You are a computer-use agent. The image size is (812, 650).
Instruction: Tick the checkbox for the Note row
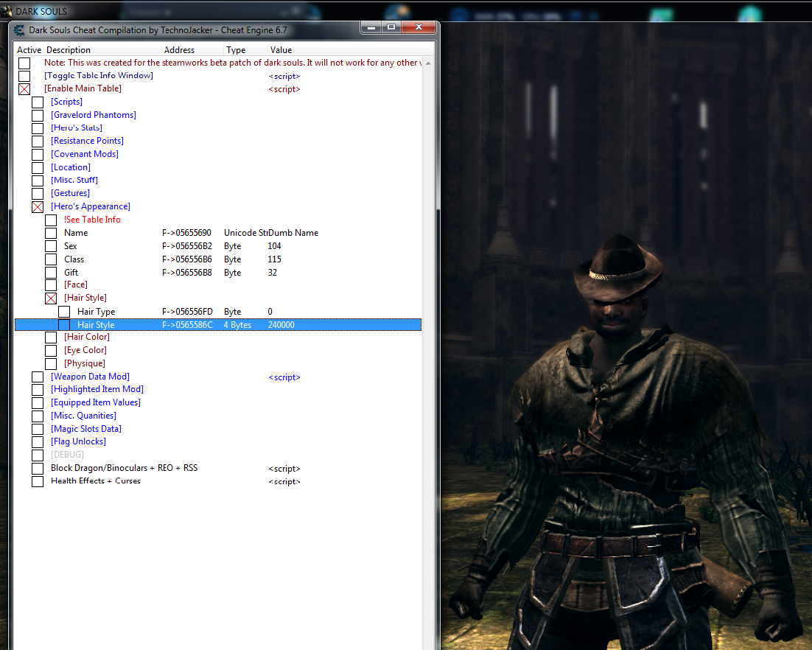24,63
